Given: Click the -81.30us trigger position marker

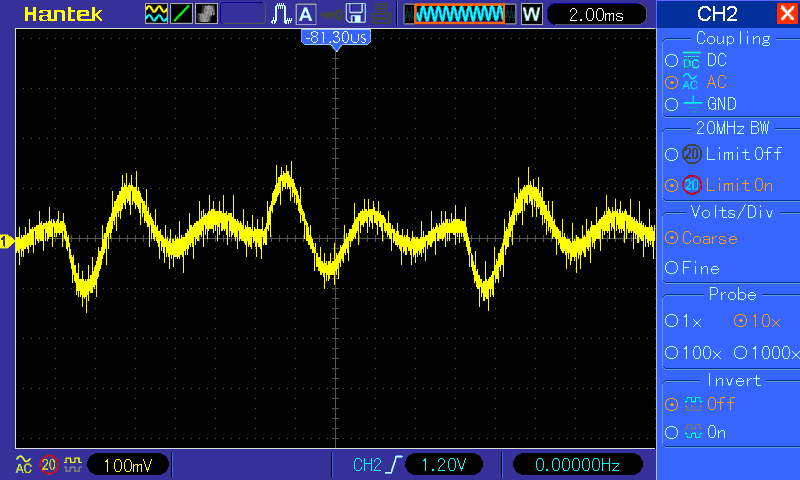Looking at the screenshot, I should click(x=336, y=40).
